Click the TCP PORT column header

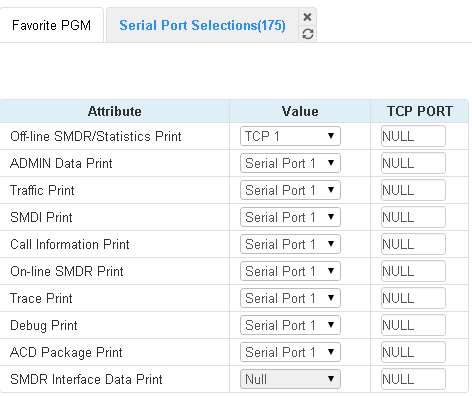tap(420, 111)
